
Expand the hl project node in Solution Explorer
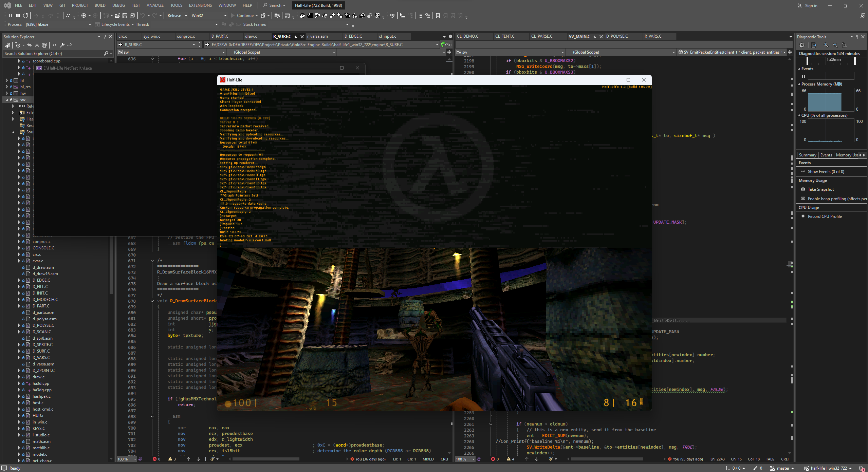[x=7, y=80]
